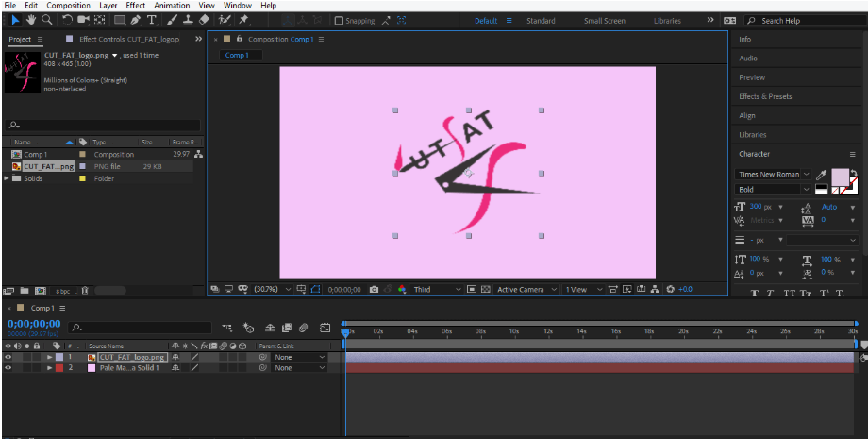Select the Unified Camera tool

(x=83, y=20)
